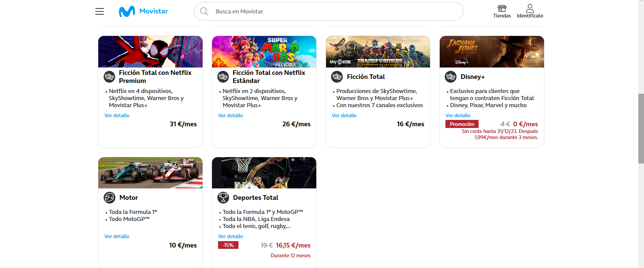This screenshot has height=268, width=644.
Task: Click 'Durante 12 meses' text
Action: point(290,256)
